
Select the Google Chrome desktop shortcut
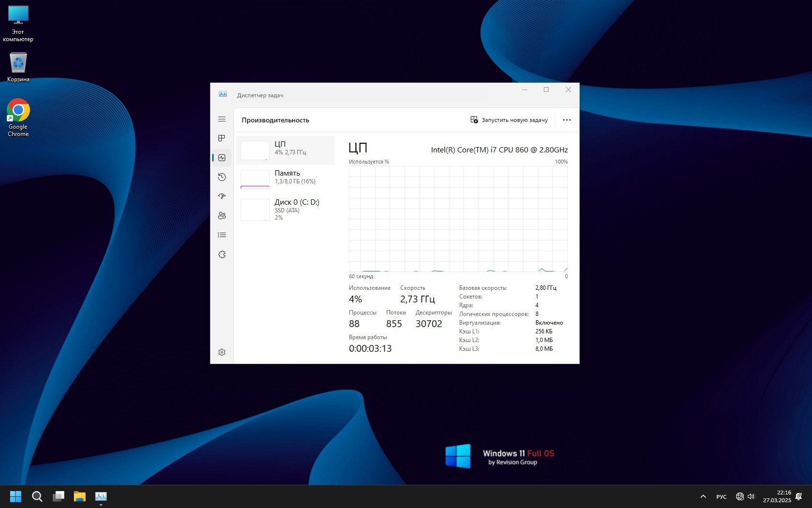[x=18, y=118]
